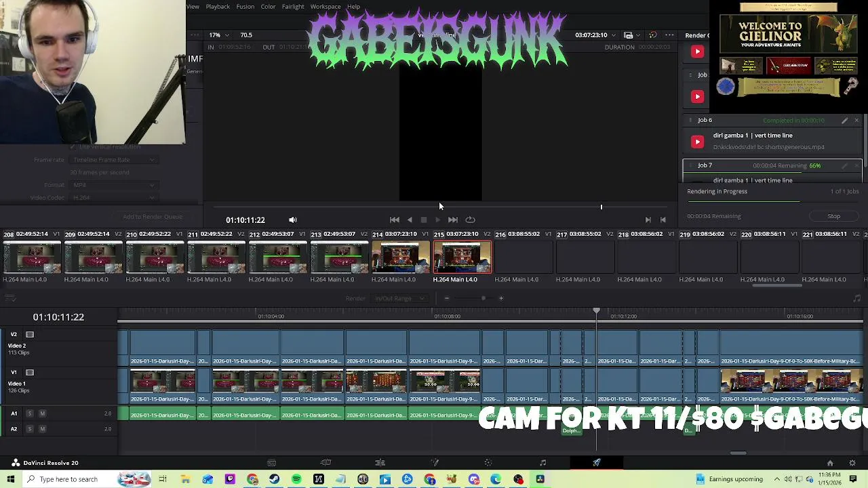Screen dimensions: 868x488
Task: Mute audio track A1
Action: point(42,413)
